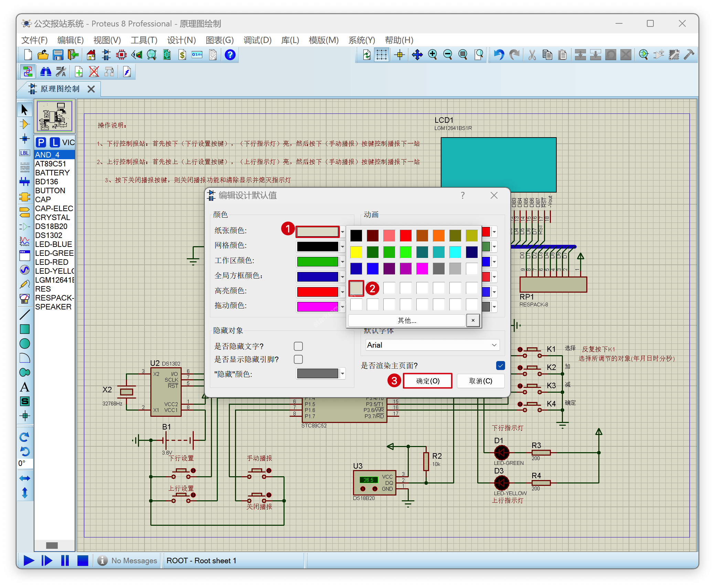Open the 调试(D) menu
This screenshot has width=715, height=588.
257,40
